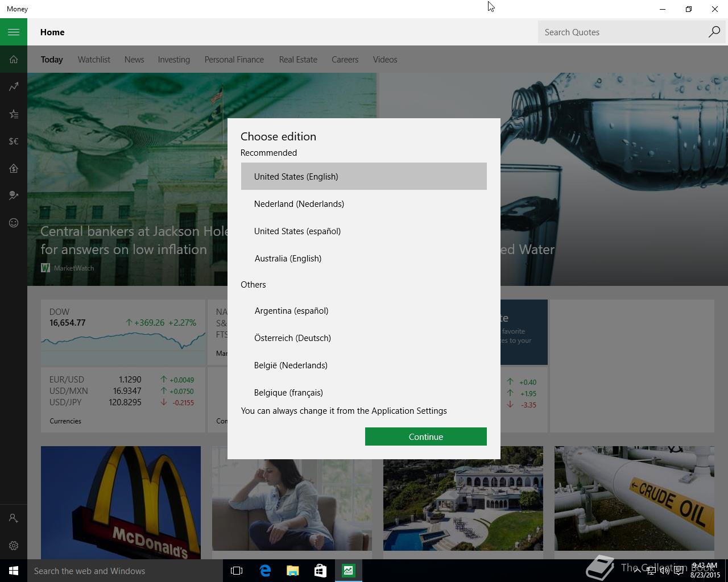Select Australia (English) edition
Image resolution: width=728 pixels, height=582 pixels.
pos(364,258)
